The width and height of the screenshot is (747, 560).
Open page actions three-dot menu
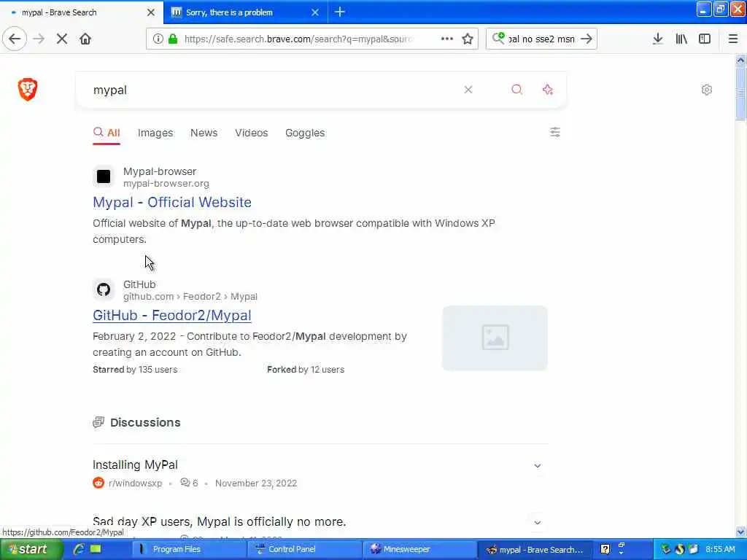(x=447, y=39)
